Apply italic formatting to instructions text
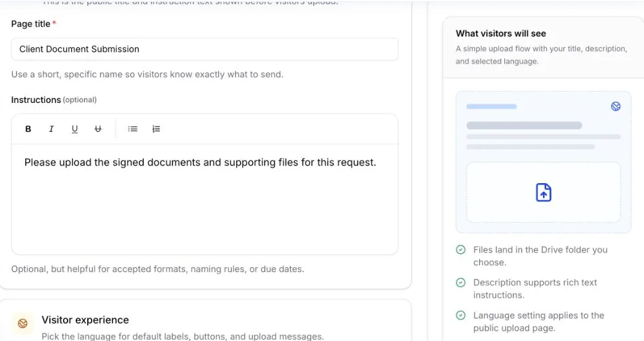The image size is (644, 341). coord(51,129)
